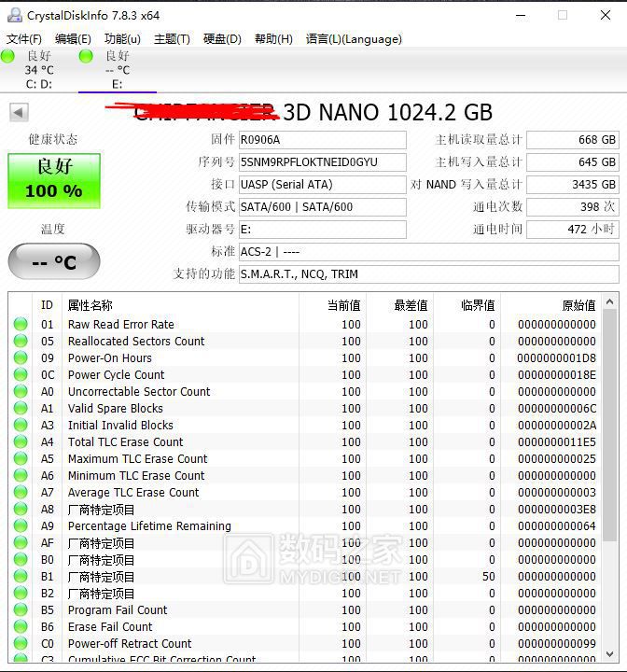Screen dimensions: 627x672
Task: Click the 良好 100 % health status button
Action: click(54, 181)
